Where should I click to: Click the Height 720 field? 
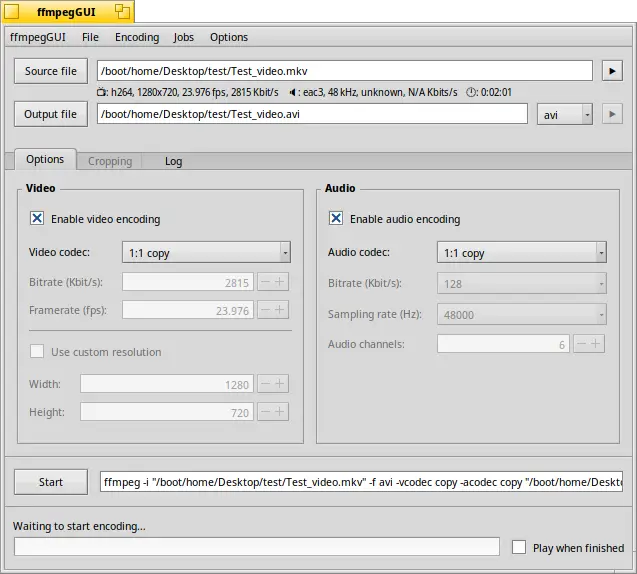point(167,412)
